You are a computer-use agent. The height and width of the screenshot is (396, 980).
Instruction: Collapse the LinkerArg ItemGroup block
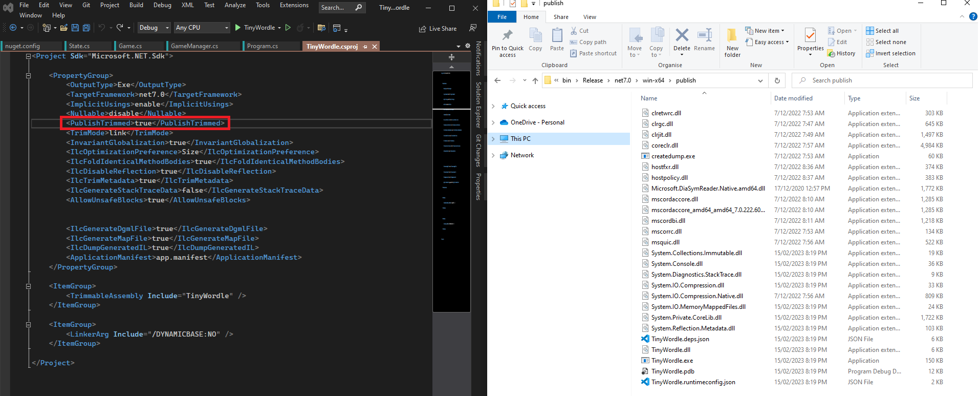pyautogui.click(x=28, y=325)
